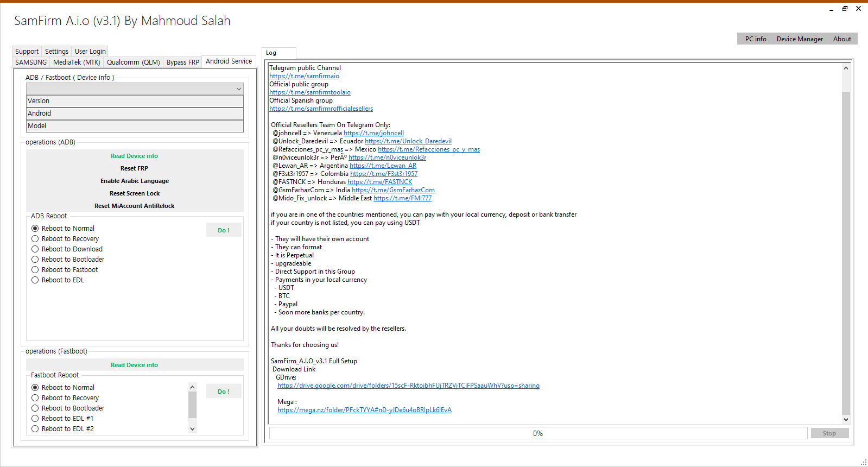
Task: Open Device Manager
Action: (x=800, y=39)
